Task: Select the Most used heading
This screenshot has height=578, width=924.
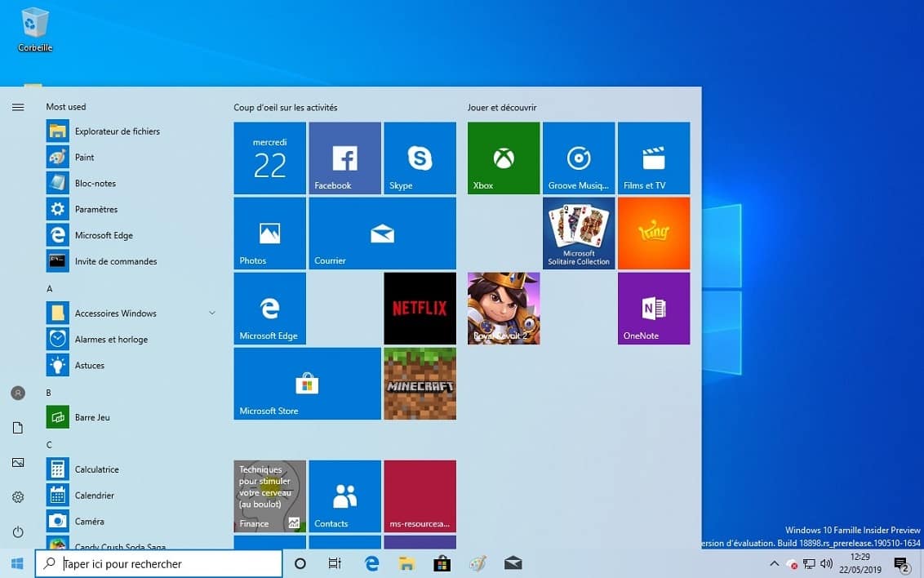Action: click(x=66, y=107)
